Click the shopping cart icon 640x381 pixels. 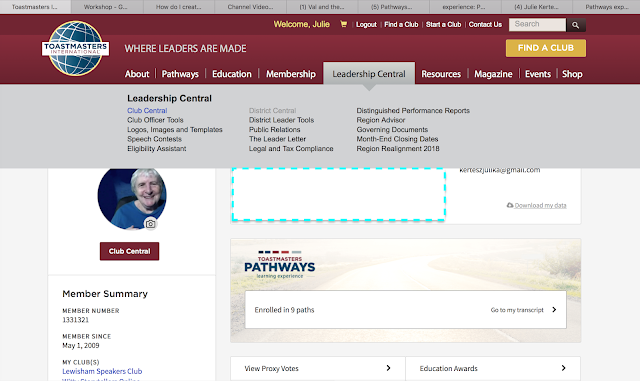pyautogui.click(x=344, y=24)
